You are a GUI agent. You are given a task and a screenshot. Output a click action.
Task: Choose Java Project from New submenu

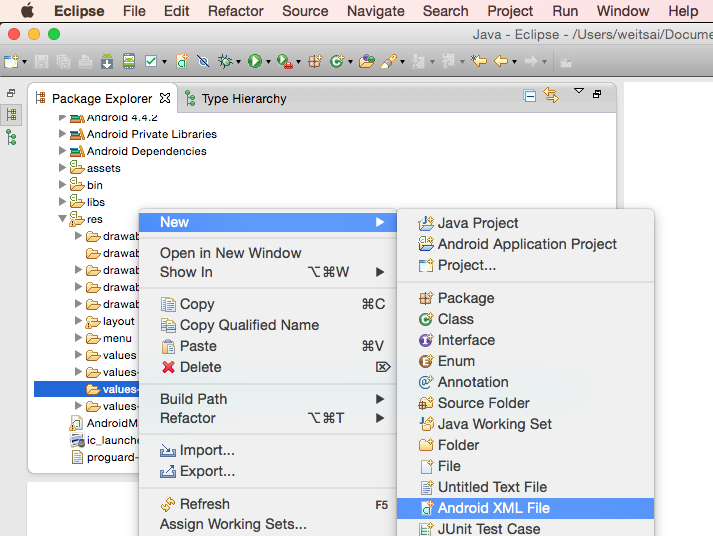525,223
